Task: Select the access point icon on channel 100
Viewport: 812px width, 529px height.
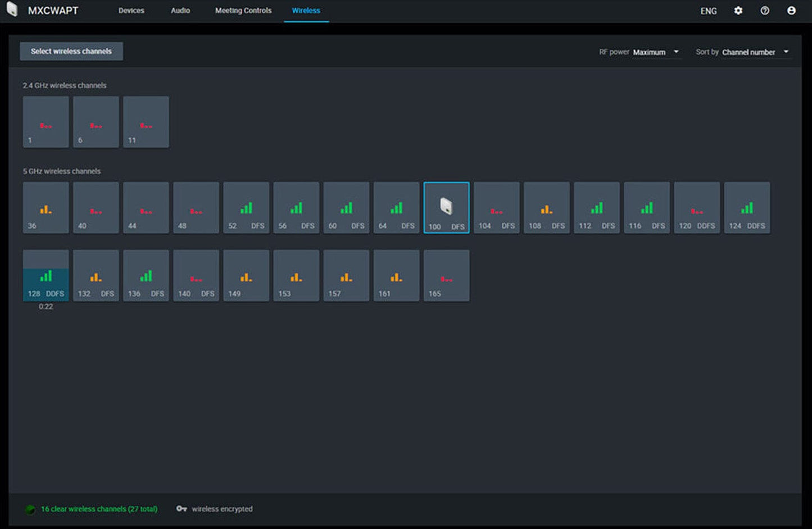Action: coord(446,206)
